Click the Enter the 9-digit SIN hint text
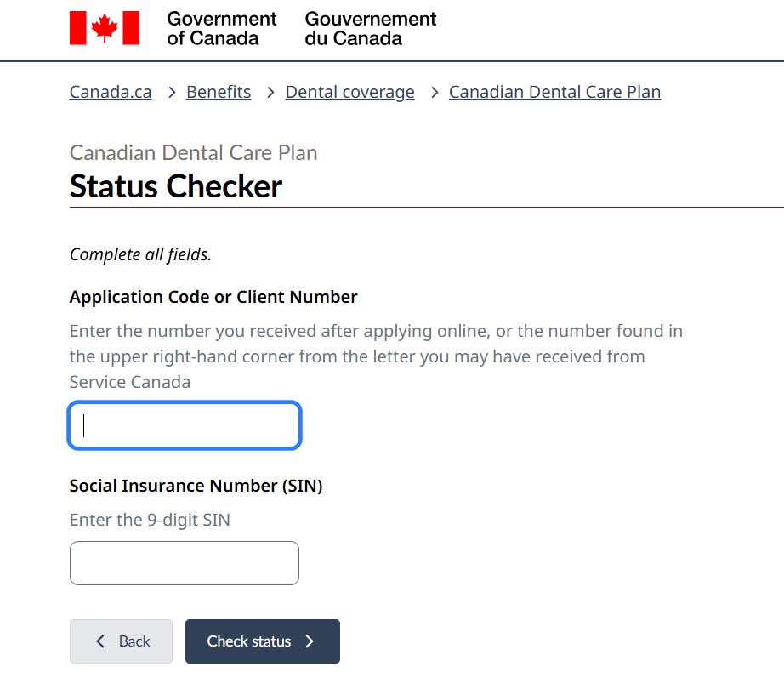The width and height of the screenshot is (784, 678). point(150,520)
